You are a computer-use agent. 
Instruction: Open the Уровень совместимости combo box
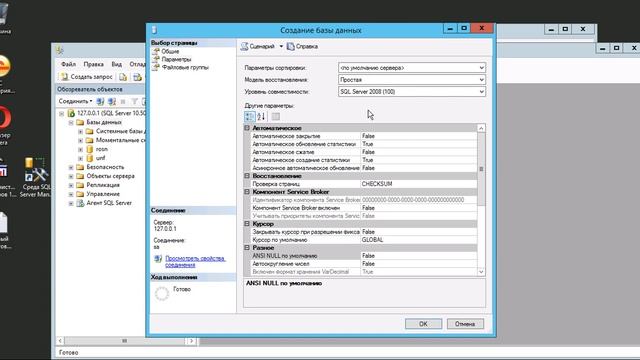click(x=412, y=92)
